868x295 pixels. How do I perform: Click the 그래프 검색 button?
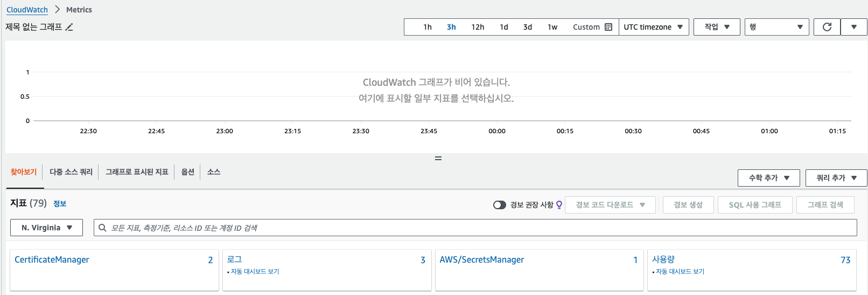825,205
